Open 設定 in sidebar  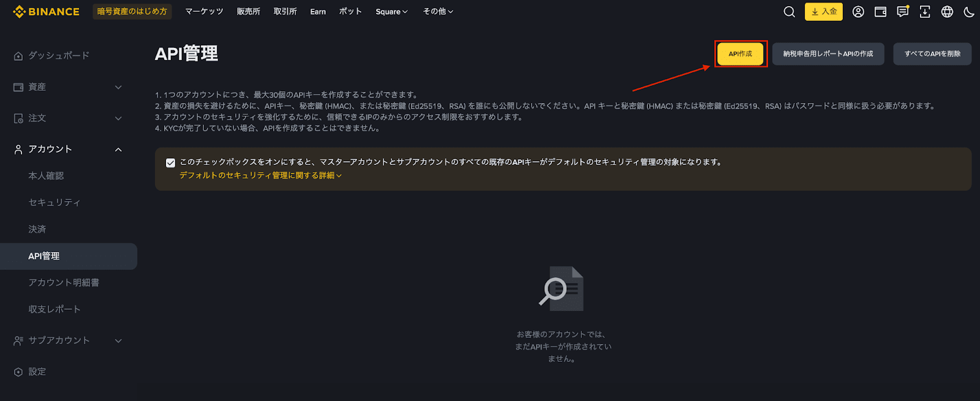pyautogui.click(x=37, y=372)
